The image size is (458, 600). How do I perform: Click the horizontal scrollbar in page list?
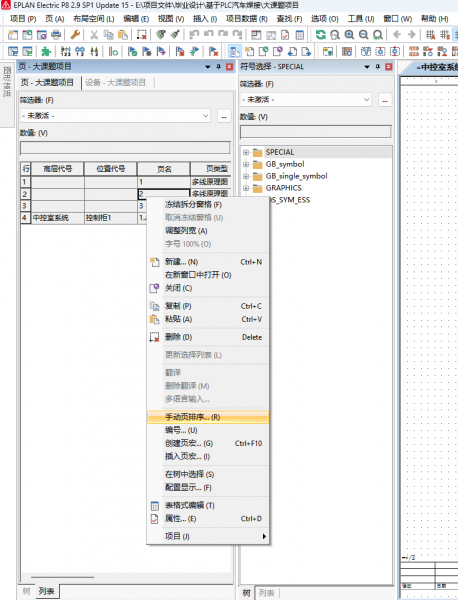[x=62, y=577]
